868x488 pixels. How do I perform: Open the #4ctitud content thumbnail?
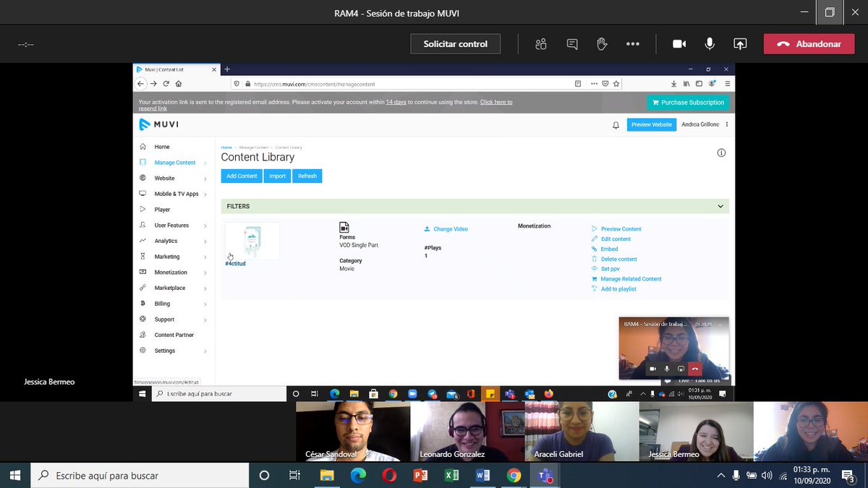pyautogui.click(x=252, y=241)
